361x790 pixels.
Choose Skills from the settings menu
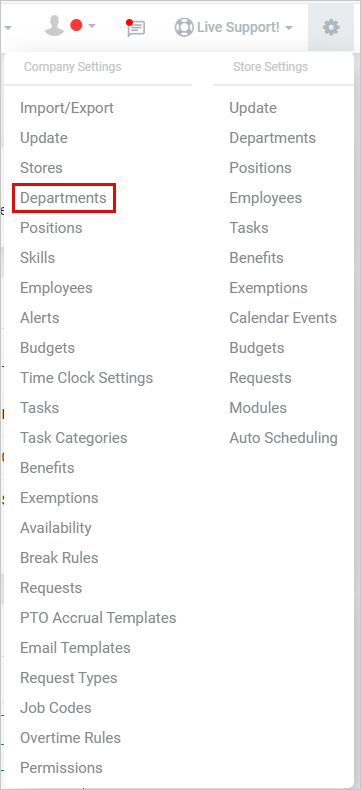[37, 258]
